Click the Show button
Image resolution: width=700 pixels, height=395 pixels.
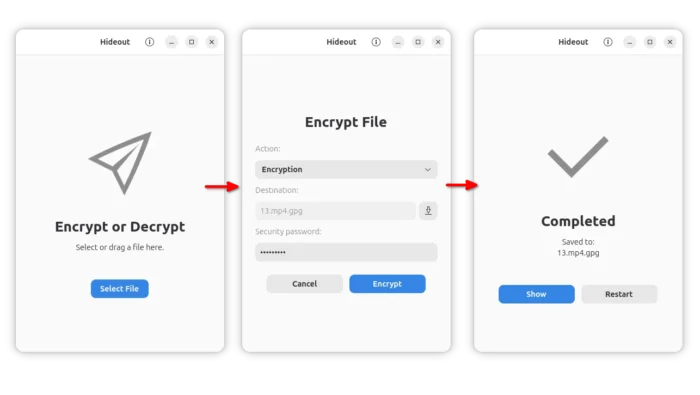click(536, 294)
